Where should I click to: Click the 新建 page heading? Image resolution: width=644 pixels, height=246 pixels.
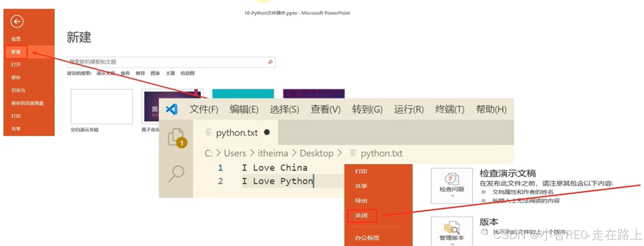point(79,37)
